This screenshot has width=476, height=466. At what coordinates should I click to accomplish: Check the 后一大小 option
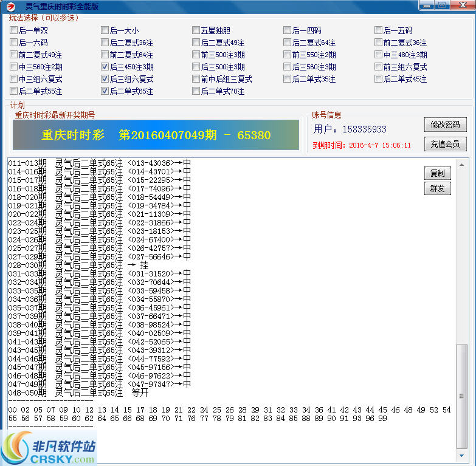tap(105, 30)
